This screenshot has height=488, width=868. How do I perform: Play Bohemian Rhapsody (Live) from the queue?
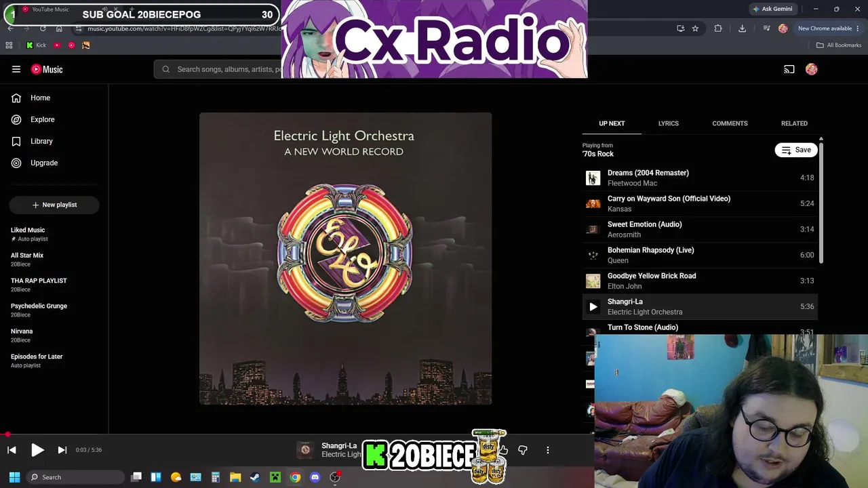pyautogui.click(x=699, y=255)
